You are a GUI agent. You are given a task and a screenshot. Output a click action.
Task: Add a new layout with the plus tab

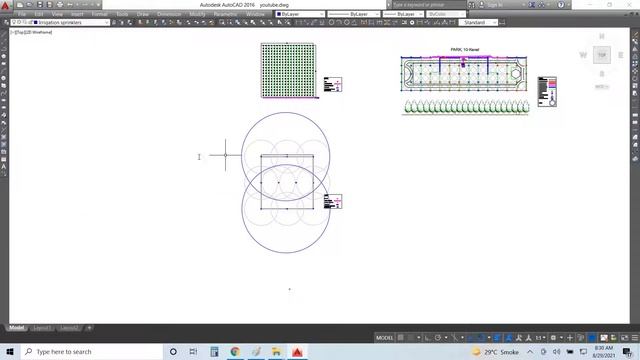(x=89, y=328)
